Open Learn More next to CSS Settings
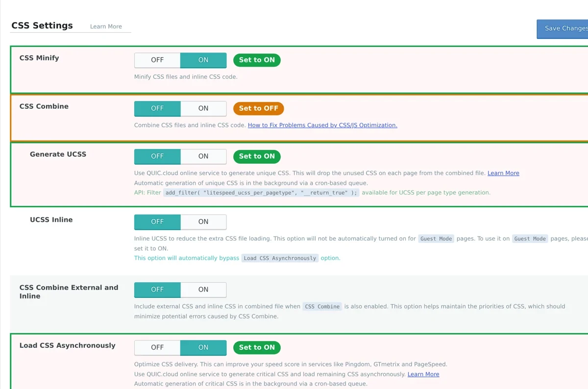The image size is (588, 389). click(106, 26)
